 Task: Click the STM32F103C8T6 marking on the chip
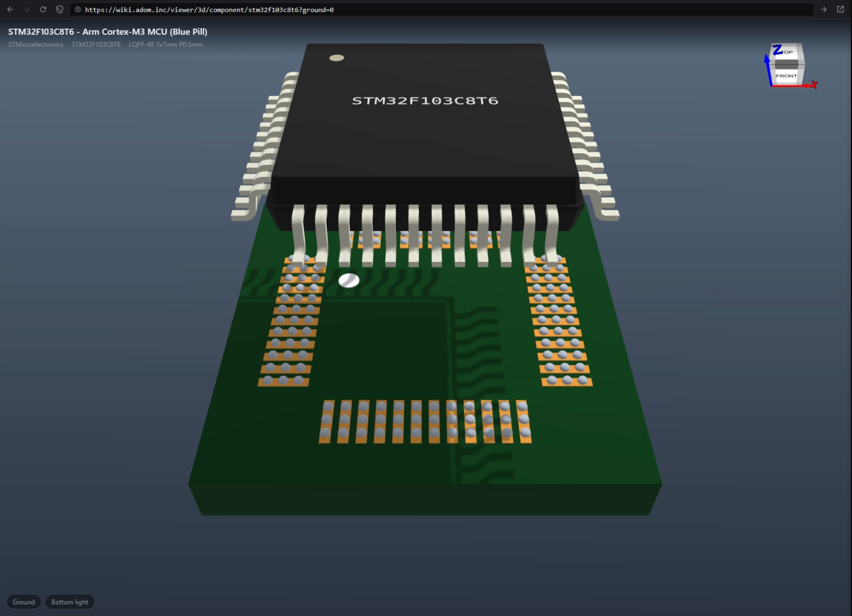[425, 100]
